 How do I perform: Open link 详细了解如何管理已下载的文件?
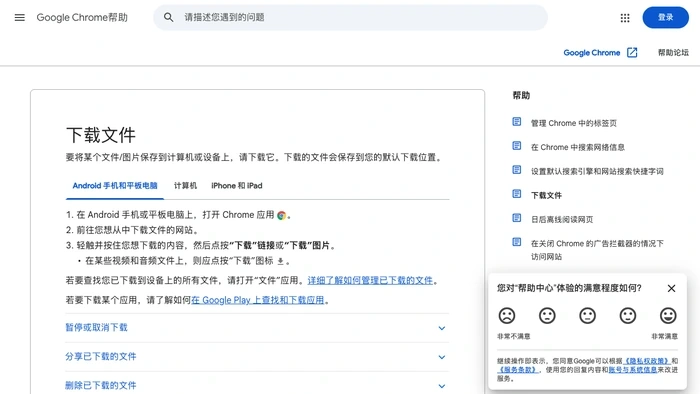[x=370, y=280]
